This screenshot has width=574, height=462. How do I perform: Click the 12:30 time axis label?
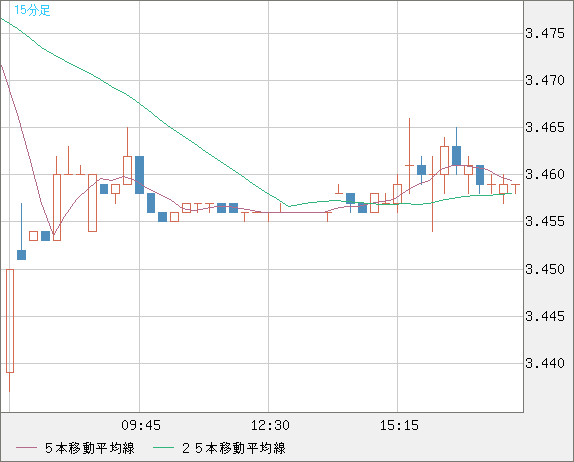[x=270, y=425]
